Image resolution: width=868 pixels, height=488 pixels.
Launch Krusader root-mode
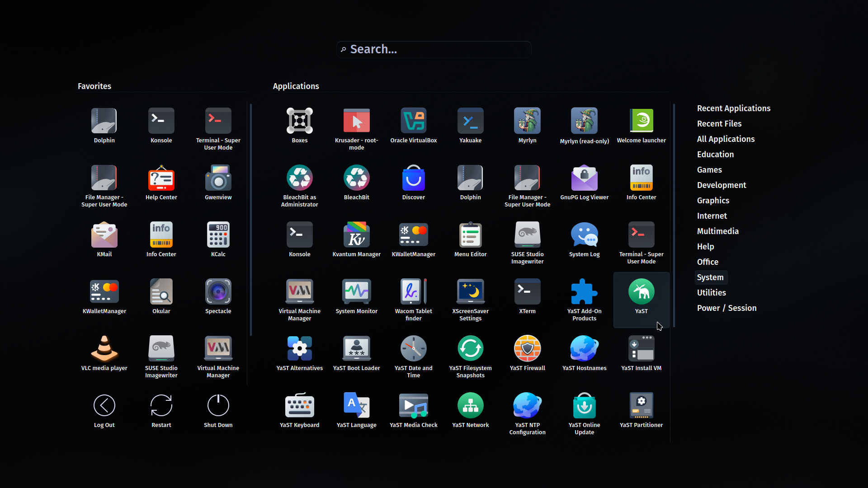(356, 129)
